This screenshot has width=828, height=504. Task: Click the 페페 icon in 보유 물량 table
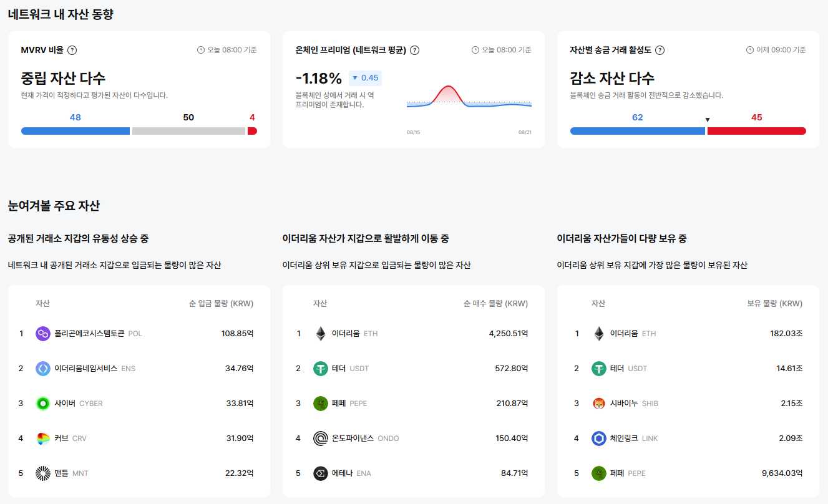pyautogui.click(x=598, y=473)
